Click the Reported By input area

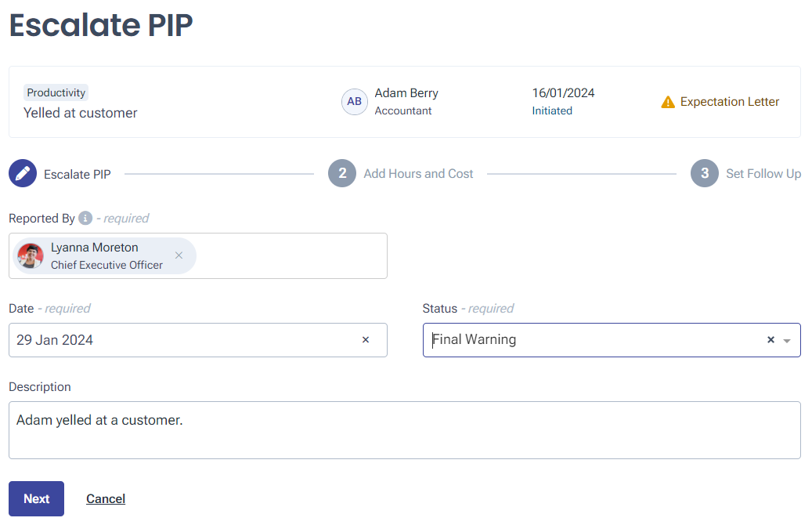(290, 255)
